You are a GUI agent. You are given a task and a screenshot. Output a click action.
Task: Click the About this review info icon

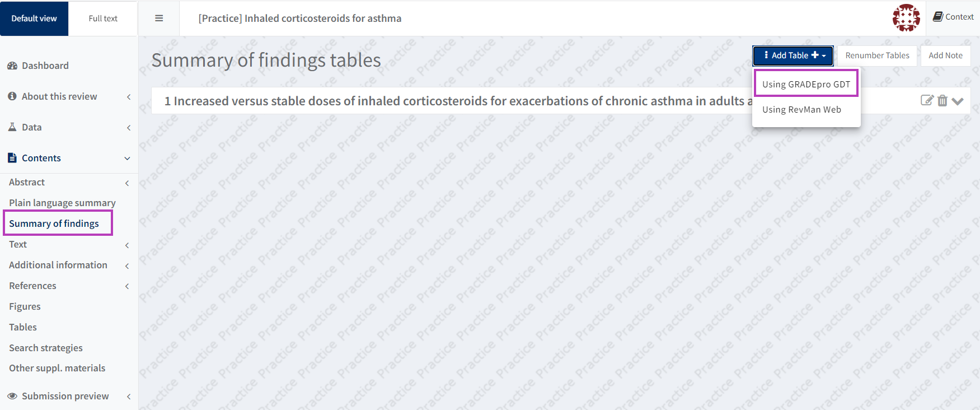click(x=12, y=96)
